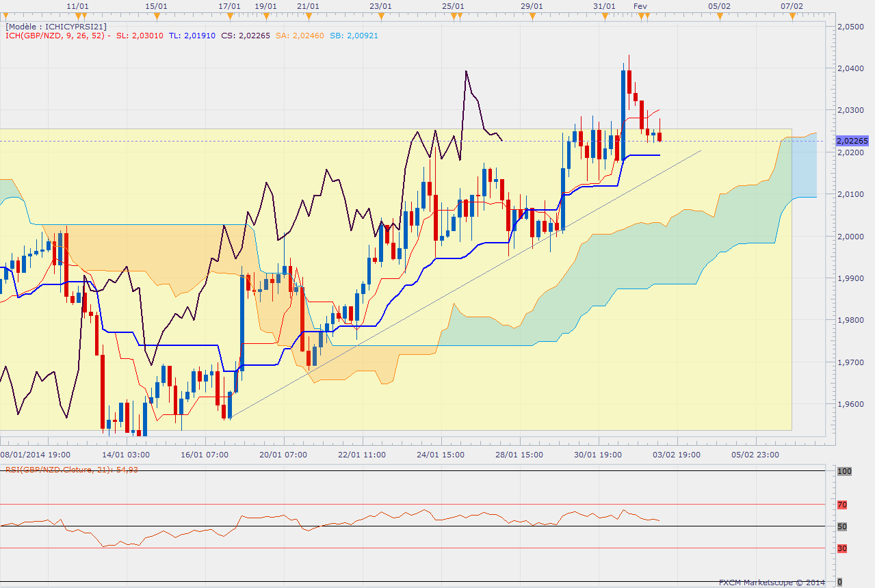875x588 pixels.
Task: Click the red 30 RSI level tag
Action: point(842,548)
